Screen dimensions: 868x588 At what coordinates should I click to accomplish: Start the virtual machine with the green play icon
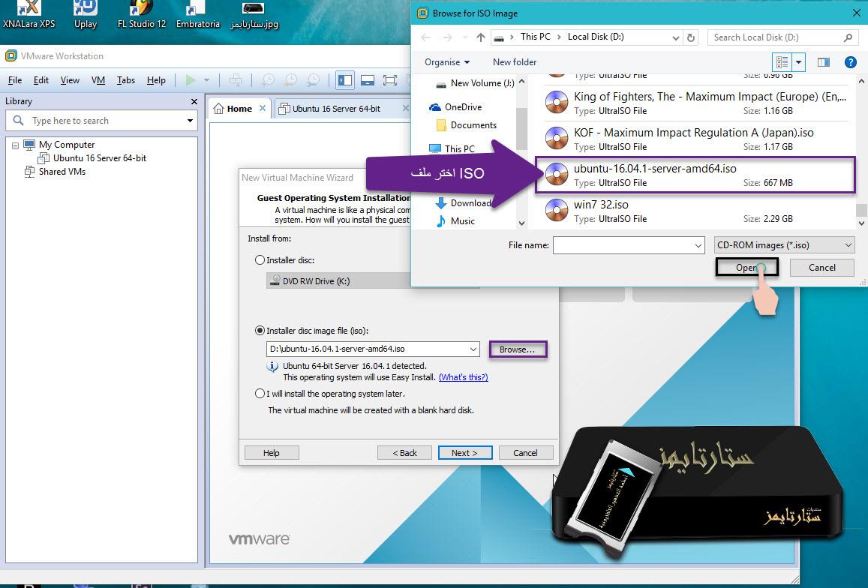point(191,80)
